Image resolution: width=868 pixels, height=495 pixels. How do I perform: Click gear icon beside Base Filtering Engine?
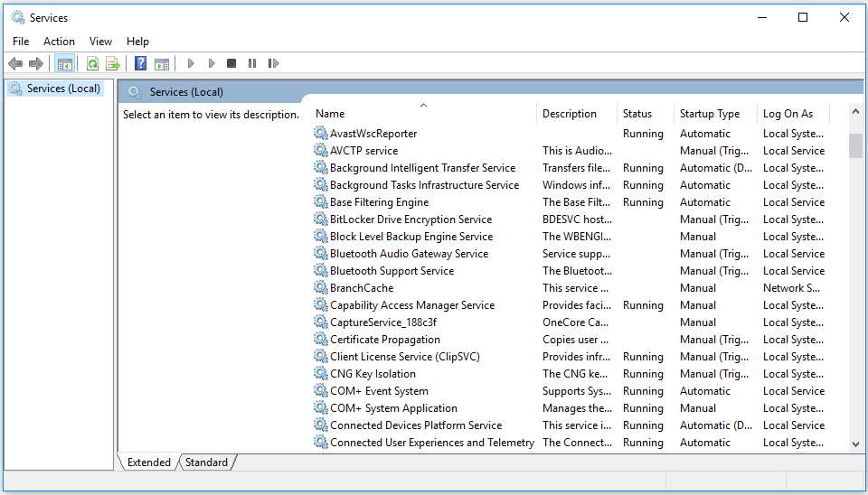(320, 201)
